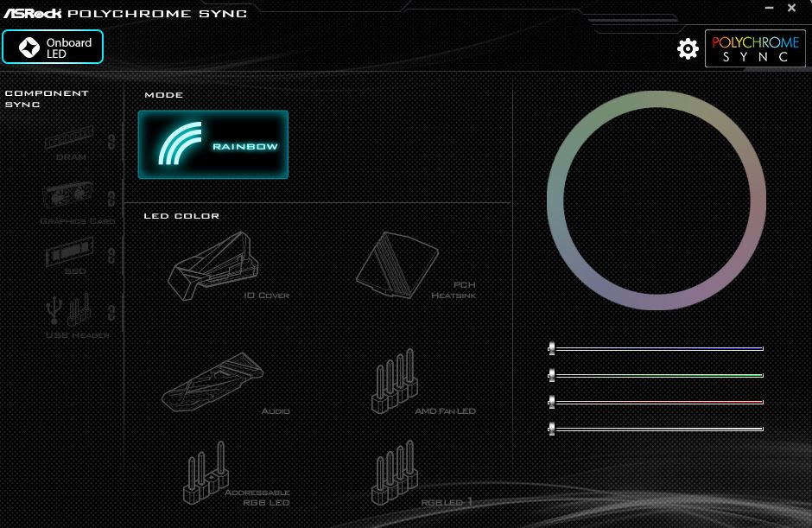Image resolution: width=812 pixels, height=528 pixels.
Task: Select the USB Header component icon
Action: [x=69, y=309]
